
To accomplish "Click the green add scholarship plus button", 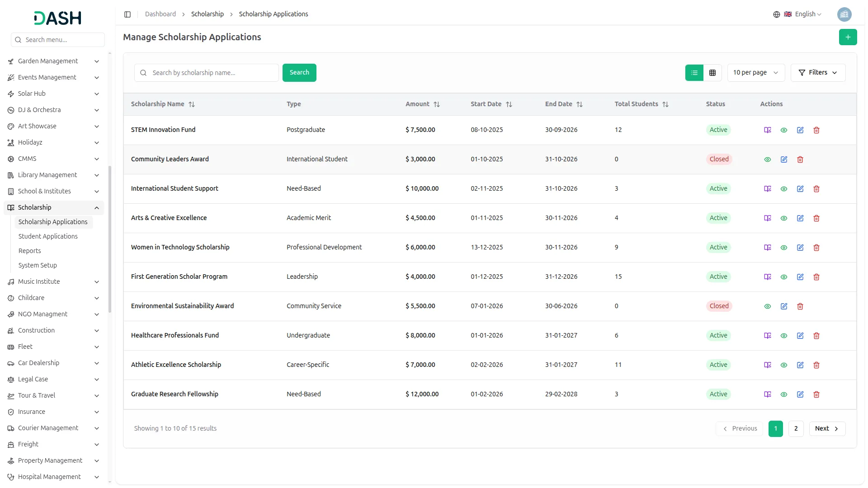I will coord(848,37).
